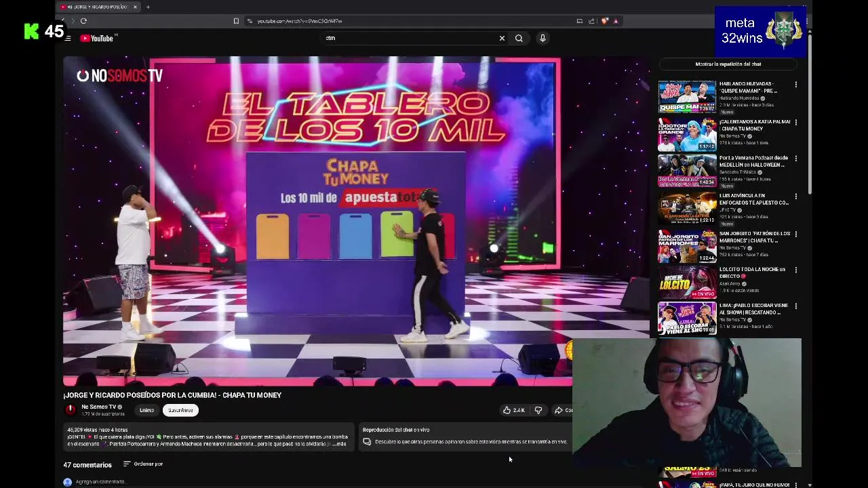This screenshot has height=488, width=868.
Task: Run the search with the magnifier button
Action: pyautogui.click(x=519, y=38)
